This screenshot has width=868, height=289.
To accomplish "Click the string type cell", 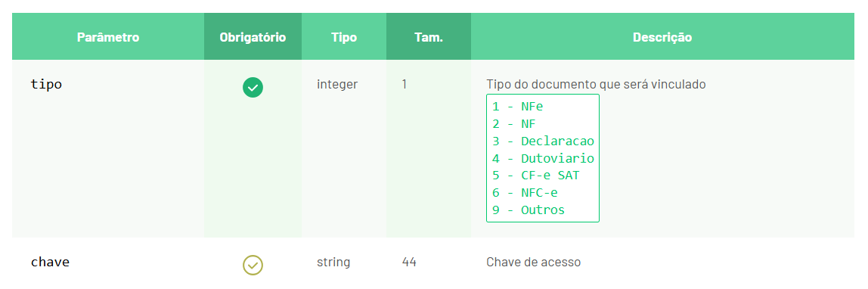I will [x=333, y=262].
